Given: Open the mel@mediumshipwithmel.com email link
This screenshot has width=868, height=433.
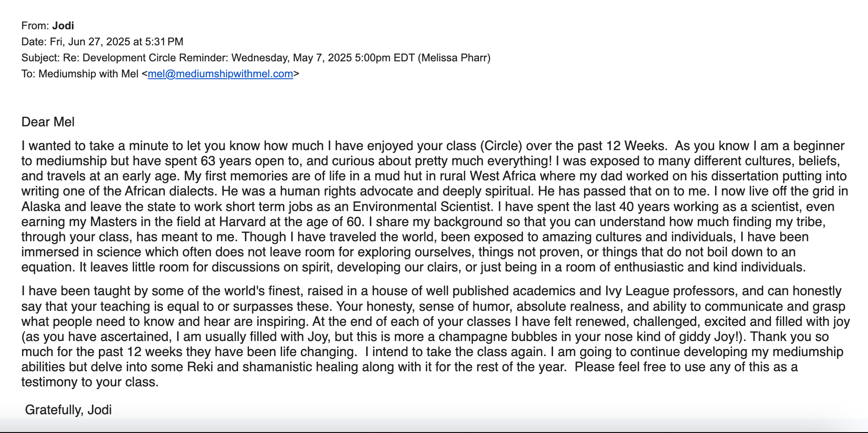Looking at the screenshot, I should pos(220,74).
